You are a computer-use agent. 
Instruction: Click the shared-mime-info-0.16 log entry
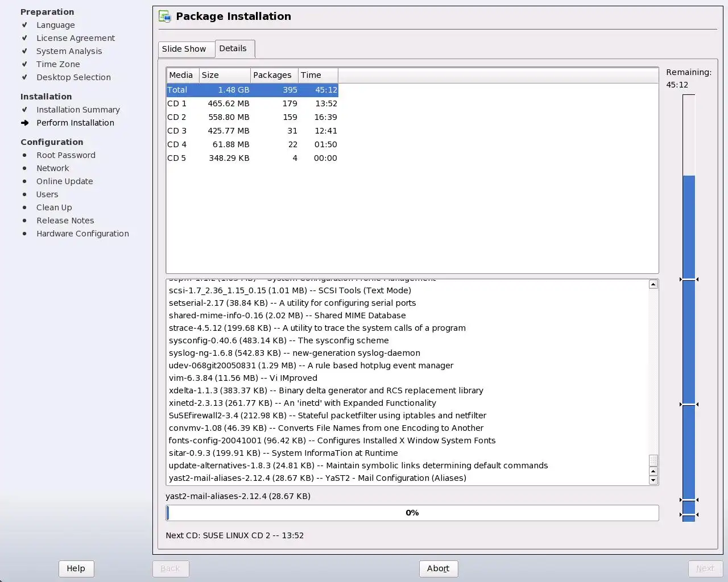click(287, 315)
